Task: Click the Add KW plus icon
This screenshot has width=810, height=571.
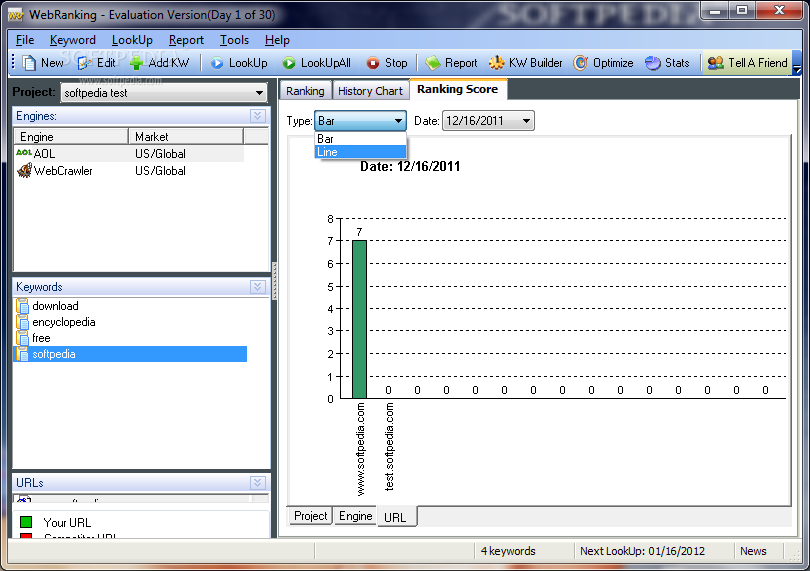Action: (x=136, y=63)
